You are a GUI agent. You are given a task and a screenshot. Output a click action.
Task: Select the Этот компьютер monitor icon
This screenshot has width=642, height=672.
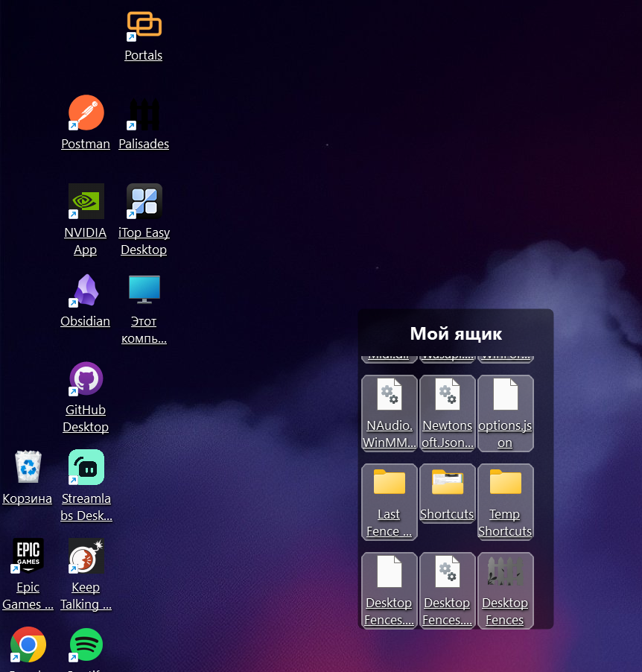tap(144, 290)
